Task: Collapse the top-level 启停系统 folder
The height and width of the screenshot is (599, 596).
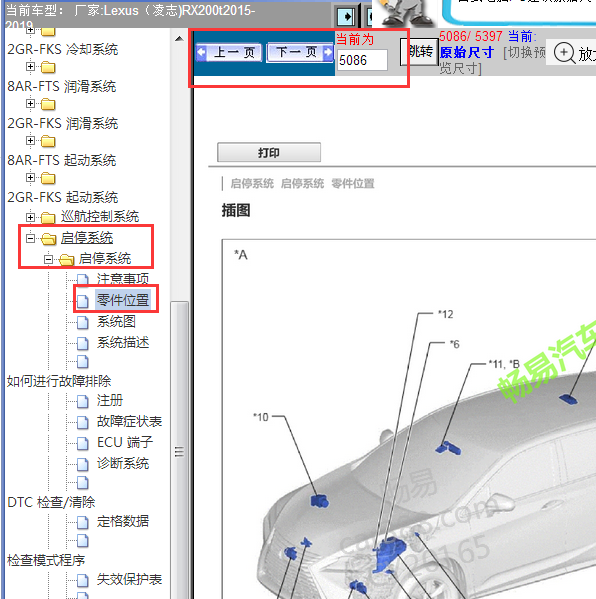Action: coord(30,238)
